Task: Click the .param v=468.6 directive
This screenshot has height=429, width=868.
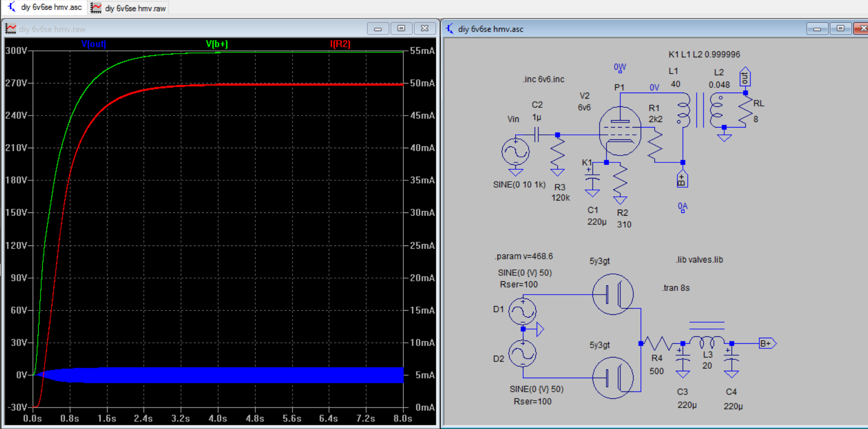Action: [x=524, y=256]
